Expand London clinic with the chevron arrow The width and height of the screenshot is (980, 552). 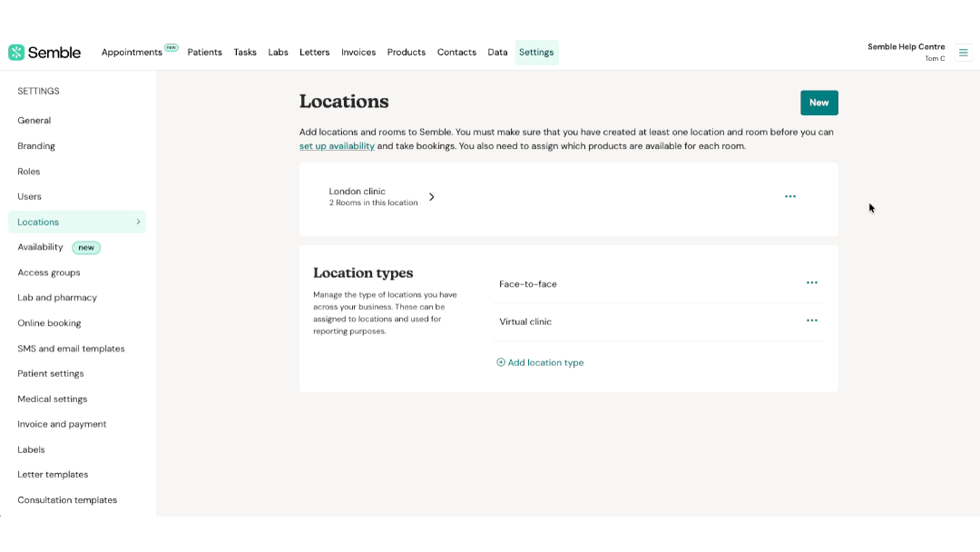pos(431,197)
